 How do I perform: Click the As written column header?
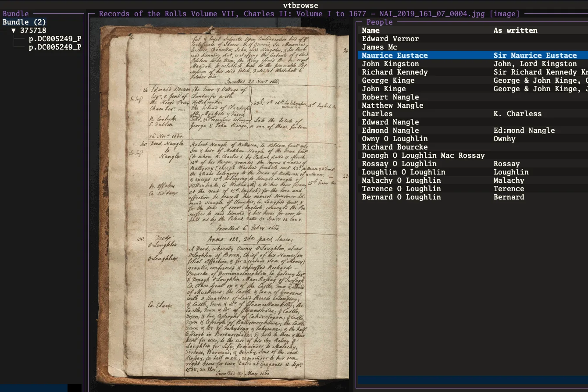(515, 30)
